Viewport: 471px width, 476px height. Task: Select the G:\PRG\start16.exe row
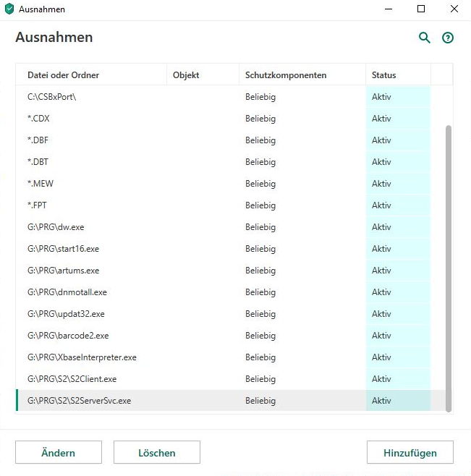tap(231, 249)
